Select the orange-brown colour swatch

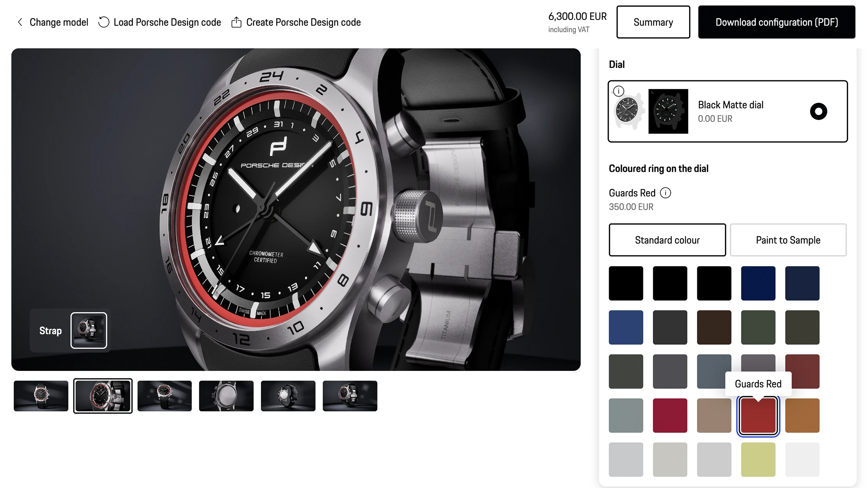[x=802, y=415]
